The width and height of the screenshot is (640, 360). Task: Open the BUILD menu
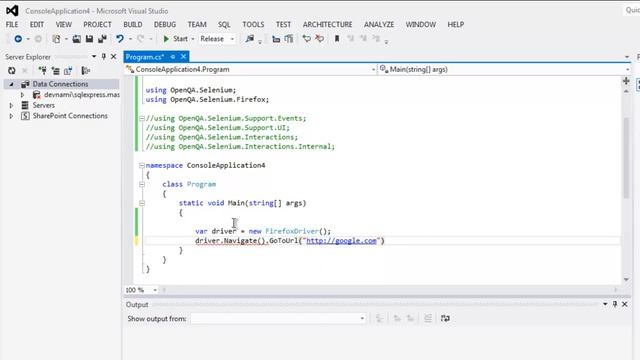(133, 24)
